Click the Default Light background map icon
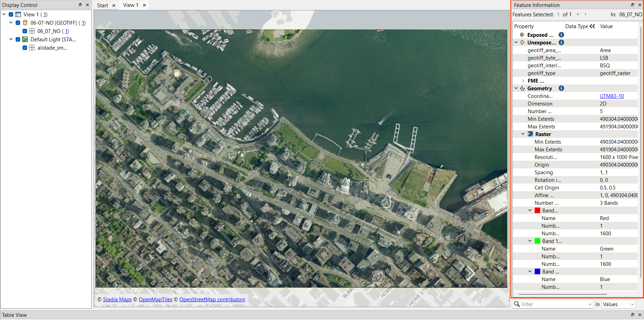Viewport: 644px width, 320px height. click(25, 39)
